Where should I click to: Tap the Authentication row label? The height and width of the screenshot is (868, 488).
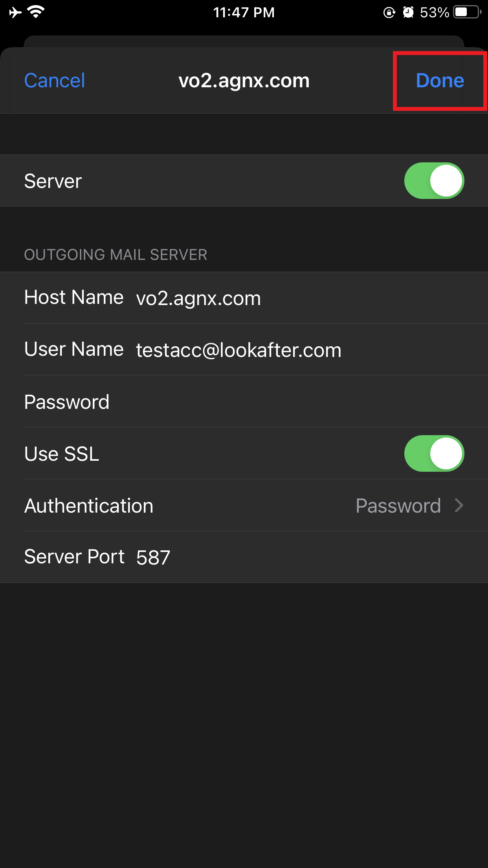(89, 506)
